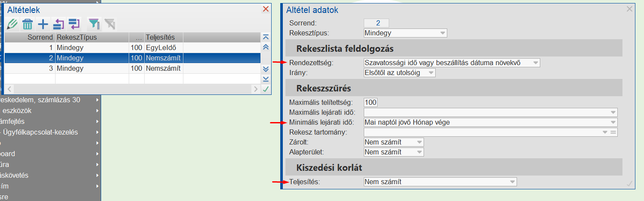Click the pencil edit icon in Altételek
Screen dimensions: 644x201
[x=12, y=24]
